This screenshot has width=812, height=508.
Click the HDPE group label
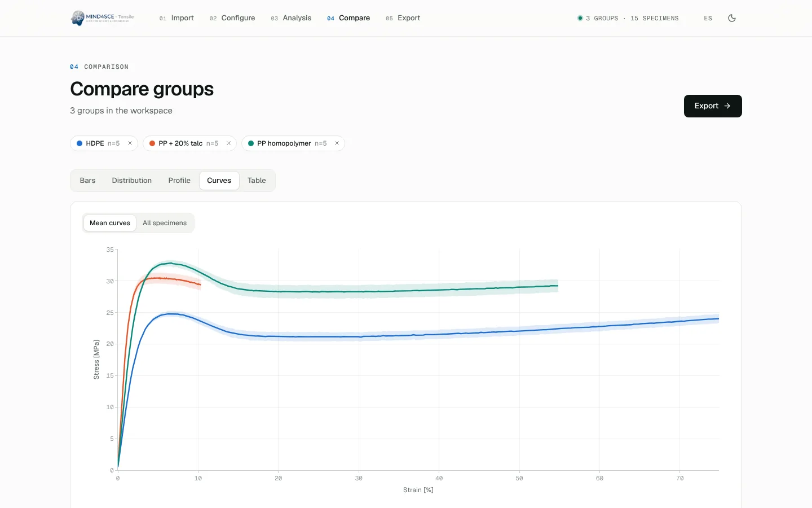coord(95,143)
